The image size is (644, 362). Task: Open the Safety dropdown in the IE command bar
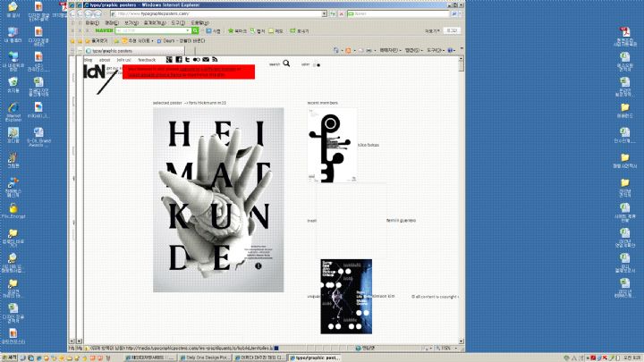point(412,50)
